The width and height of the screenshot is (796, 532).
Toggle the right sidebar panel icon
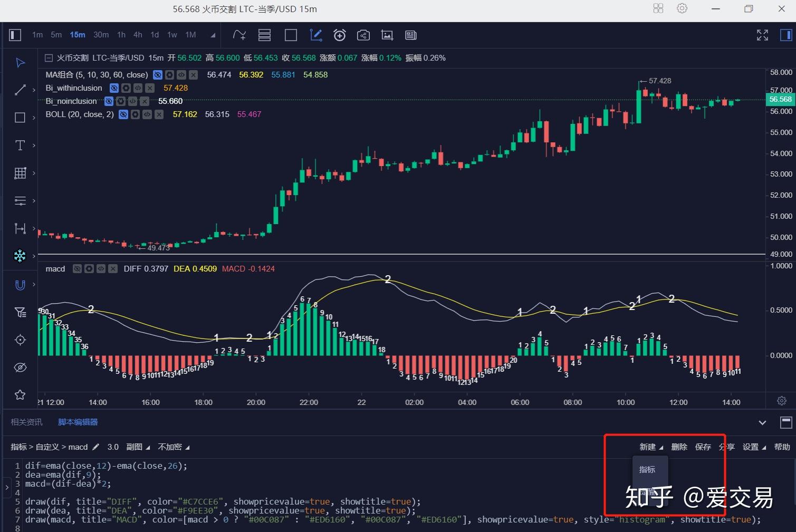tap(786, 35)
